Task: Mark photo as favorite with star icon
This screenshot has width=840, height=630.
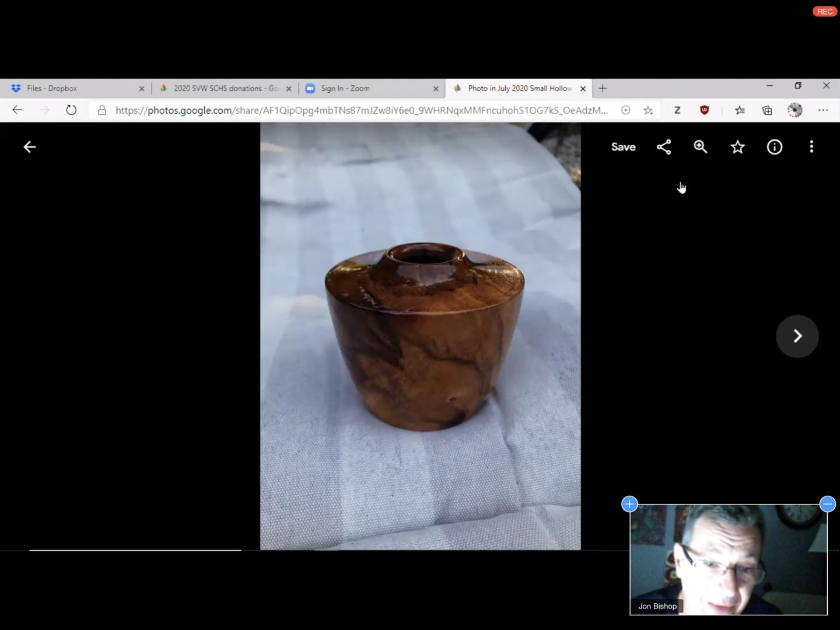Action: pos(738,147)
